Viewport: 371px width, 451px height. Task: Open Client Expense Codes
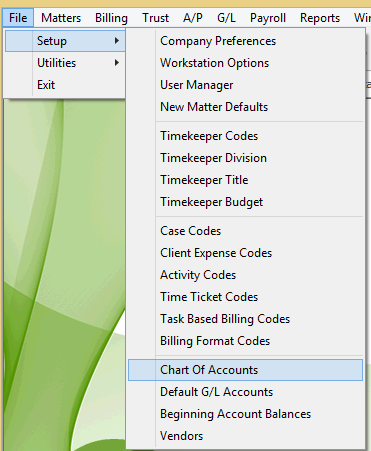pyautogui.click(x=245, y=253)
